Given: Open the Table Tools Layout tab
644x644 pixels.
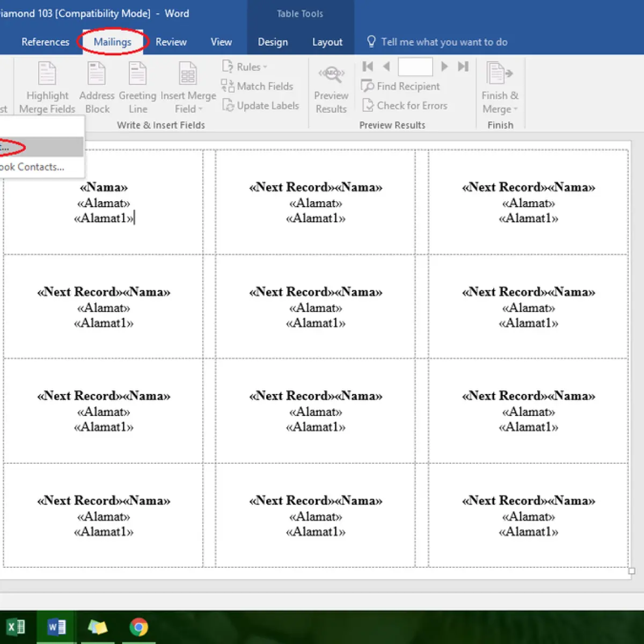Looking at the screenshot, I should click(x=327, y=42).
